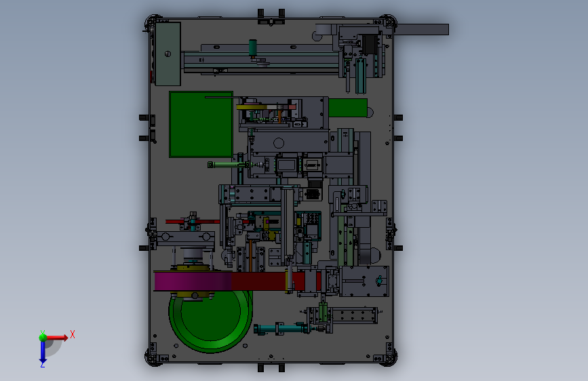588x381 pixels.
Task: Select the red horizontal bar at left-middle
Action: tap(193, 221)
